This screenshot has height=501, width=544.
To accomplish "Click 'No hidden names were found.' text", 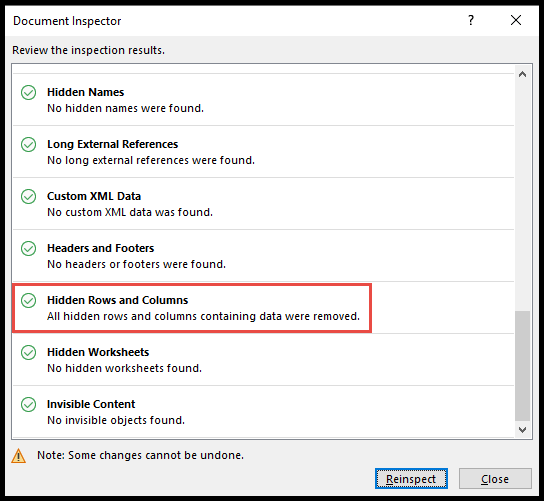I will click(125, 108).
